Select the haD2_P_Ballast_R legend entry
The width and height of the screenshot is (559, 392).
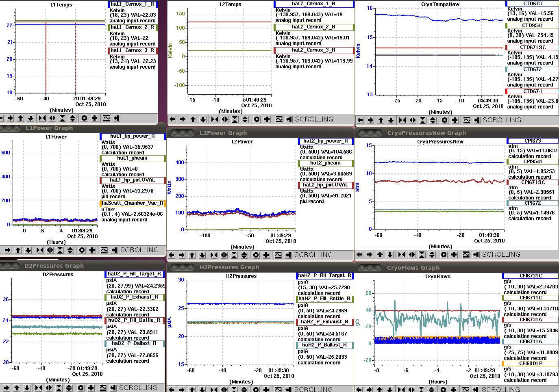pos(135,344)
